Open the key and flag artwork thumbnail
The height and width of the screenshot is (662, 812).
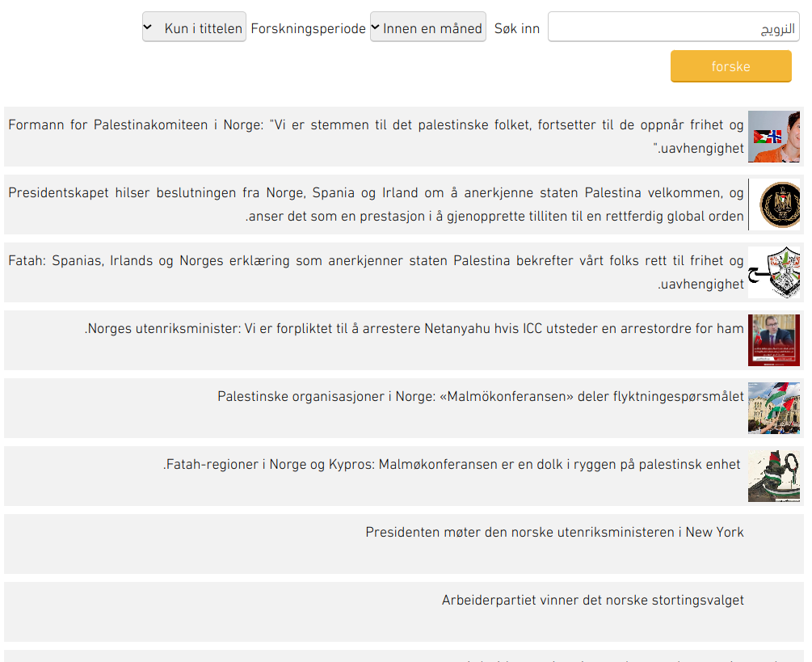click(773, 476)
